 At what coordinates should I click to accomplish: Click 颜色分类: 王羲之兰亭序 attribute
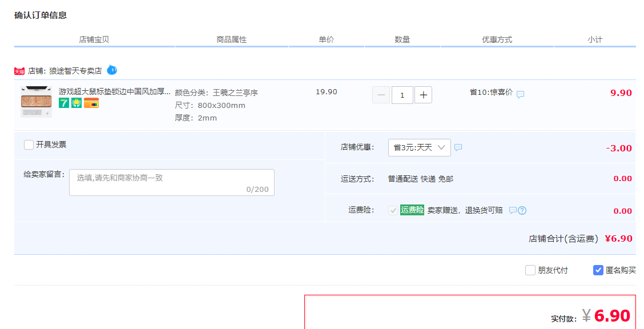216,93
